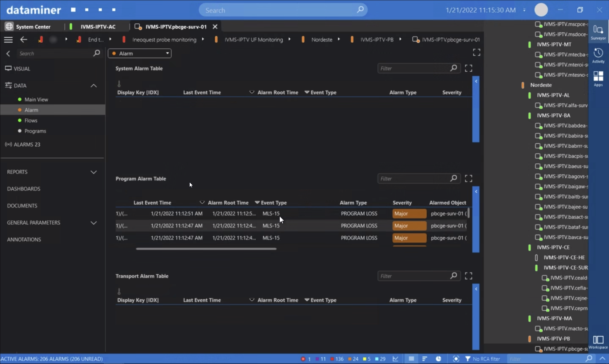Open breadcrumb arrow after Nordeste
The width and height of the screenshot is (609, 364).
[x=339, y=39]
